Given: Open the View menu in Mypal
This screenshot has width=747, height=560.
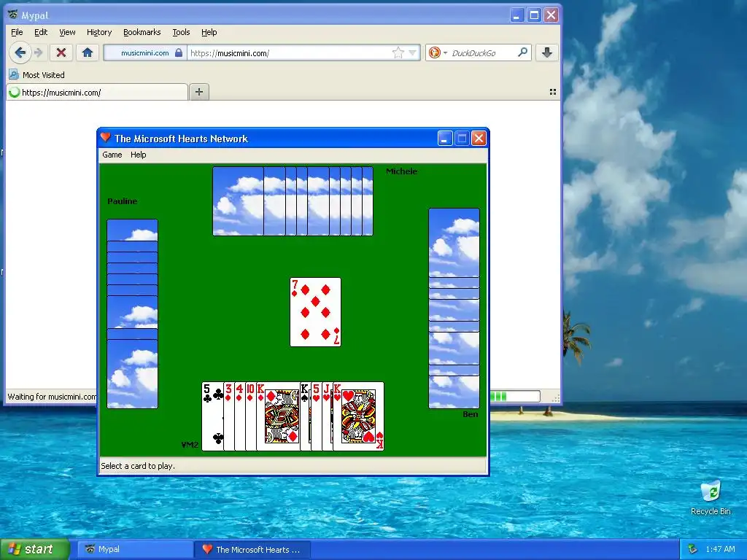Looking at the screenshot, I should click(x=67, y=32).
